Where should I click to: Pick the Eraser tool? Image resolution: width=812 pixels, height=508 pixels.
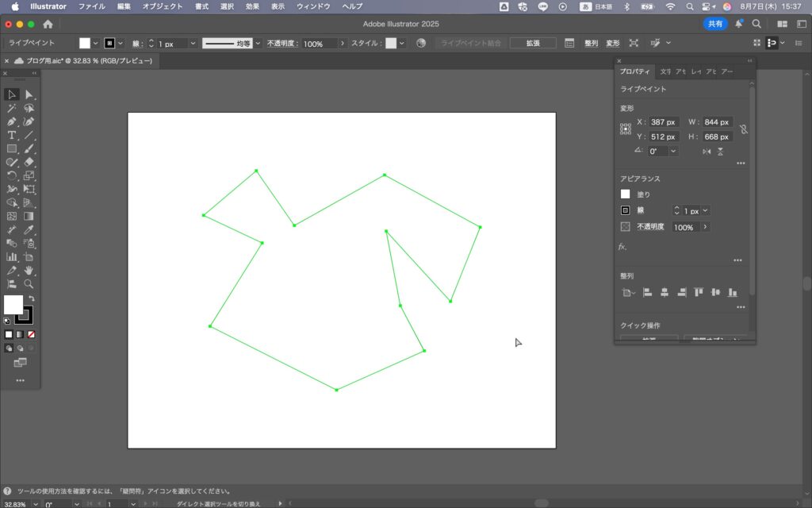tap(29, 162)
